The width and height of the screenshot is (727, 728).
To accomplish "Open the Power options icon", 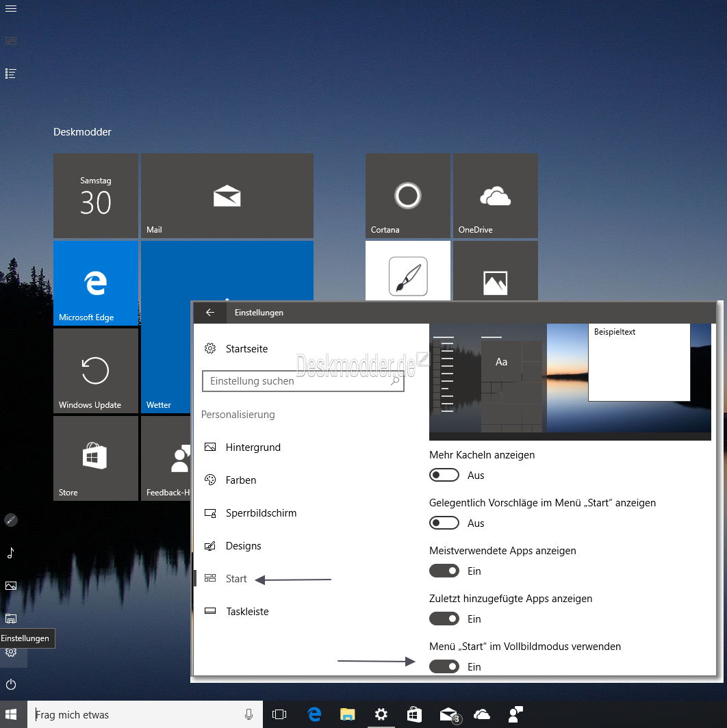I will click(11, 684).
